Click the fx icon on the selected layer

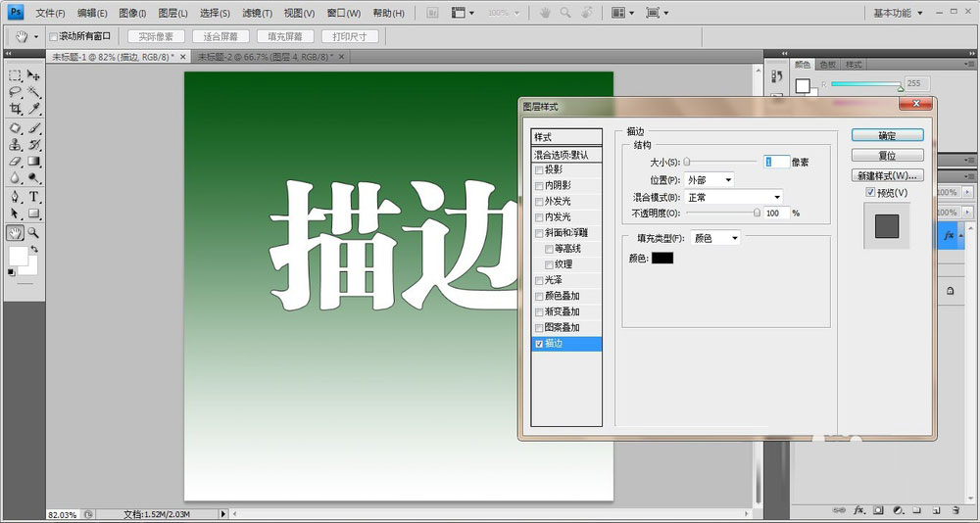click(949, 236)
